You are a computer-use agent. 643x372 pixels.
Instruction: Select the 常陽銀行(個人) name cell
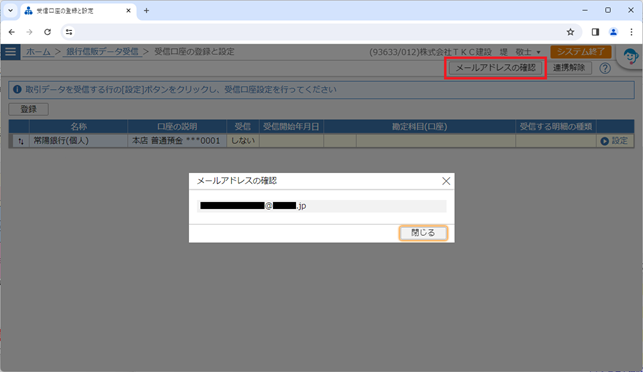point(78,141)
